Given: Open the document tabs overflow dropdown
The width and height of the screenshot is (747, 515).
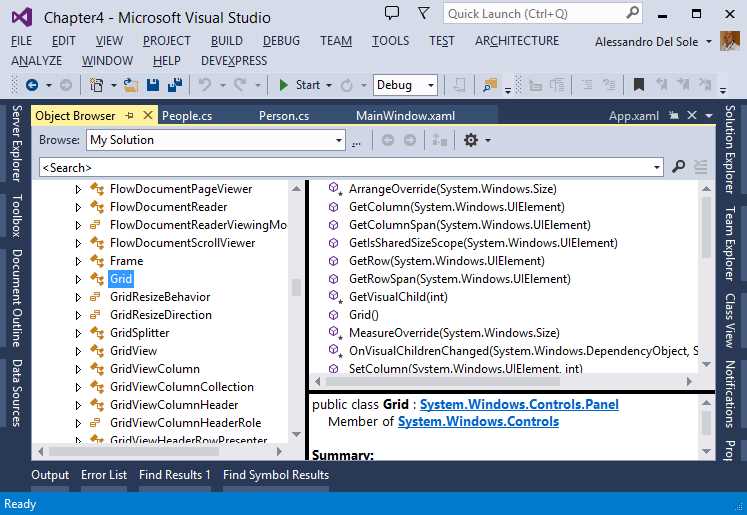Looking at the screenshot, I should coord(709,115).
